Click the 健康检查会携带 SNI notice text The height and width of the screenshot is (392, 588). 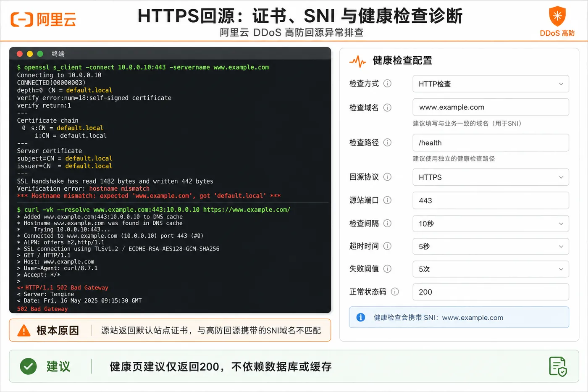(x=438, y=318)
